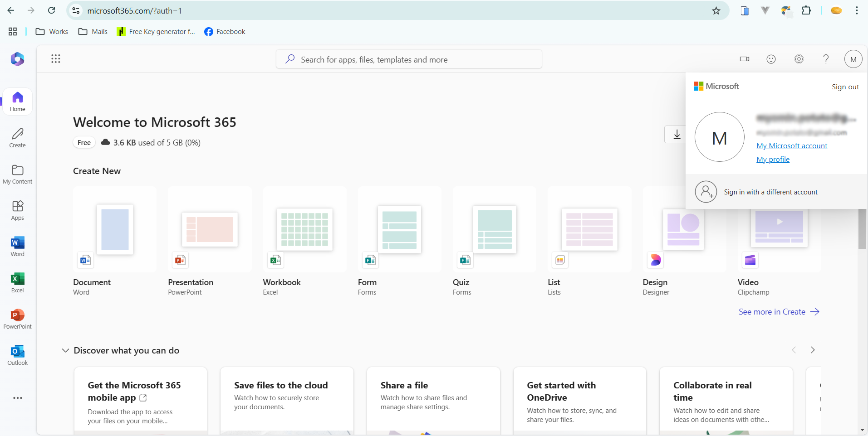The image size is (868, 436).
Task: Open PowerPoint in the sidebar
Action: point(18,319)
